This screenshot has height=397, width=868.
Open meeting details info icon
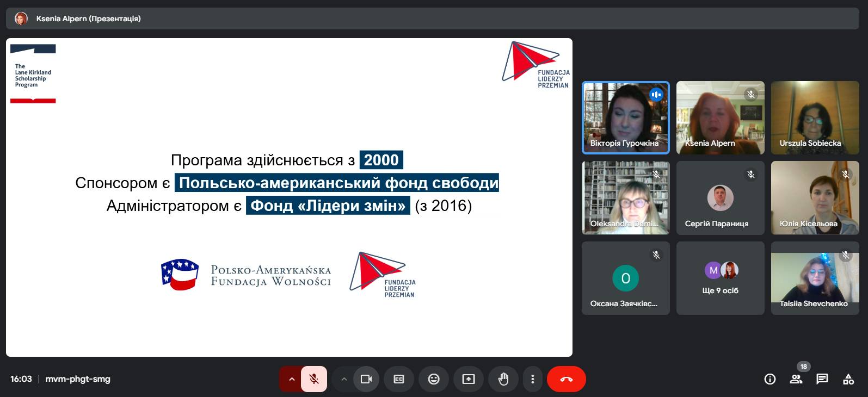[770, 379]
